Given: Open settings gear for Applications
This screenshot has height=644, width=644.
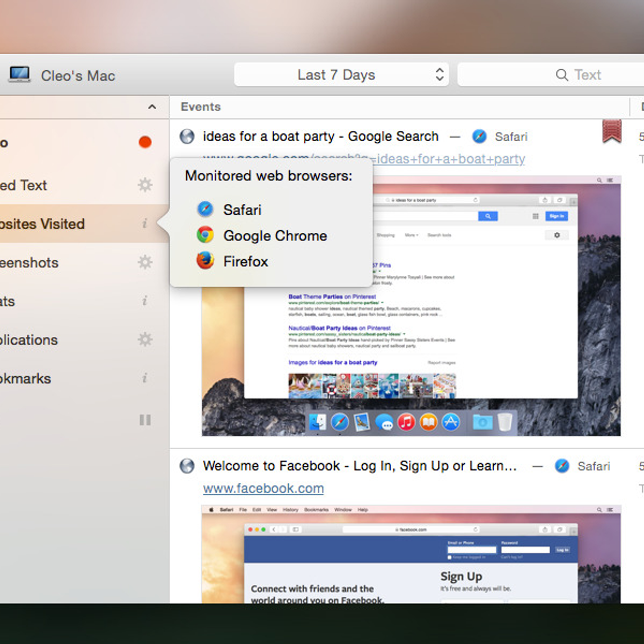Looking at the screenshot, I should point(145,340).
